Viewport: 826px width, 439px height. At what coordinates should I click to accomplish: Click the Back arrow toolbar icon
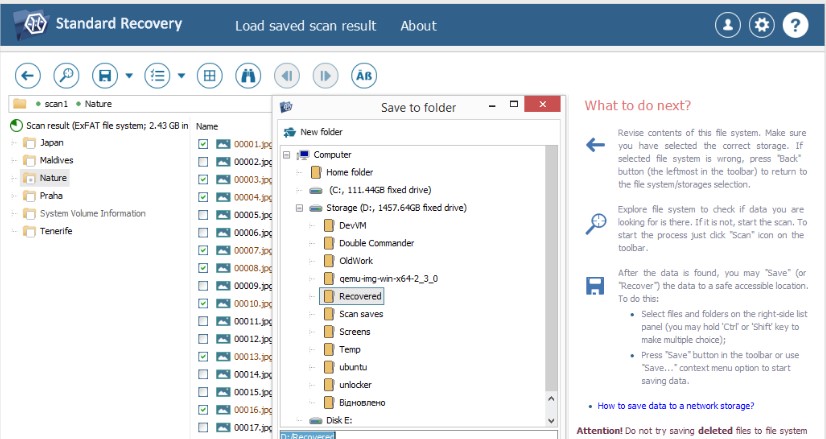pos(28,75)
